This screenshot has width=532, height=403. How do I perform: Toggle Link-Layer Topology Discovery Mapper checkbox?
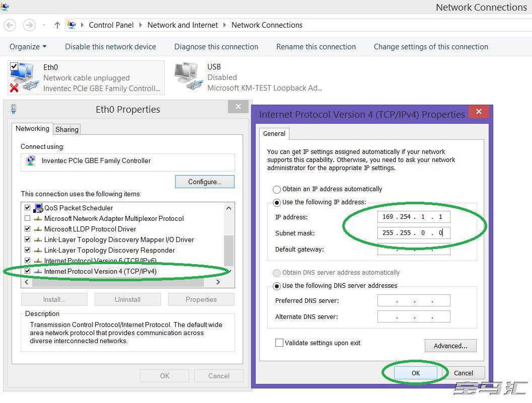click(28, 239)
